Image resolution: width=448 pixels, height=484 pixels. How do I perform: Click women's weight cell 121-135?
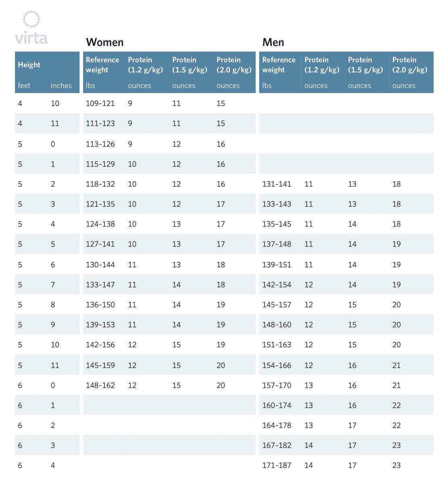click(x=100, y=204)
